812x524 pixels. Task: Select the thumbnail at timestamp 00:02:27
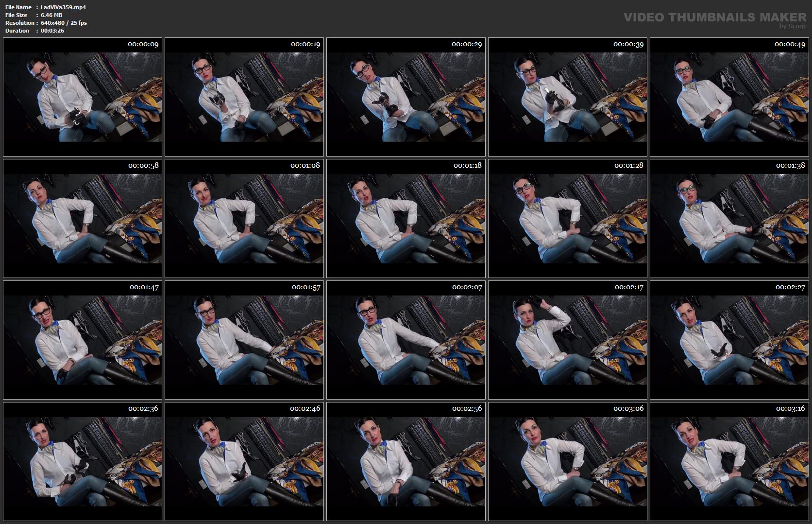(729, 340)
